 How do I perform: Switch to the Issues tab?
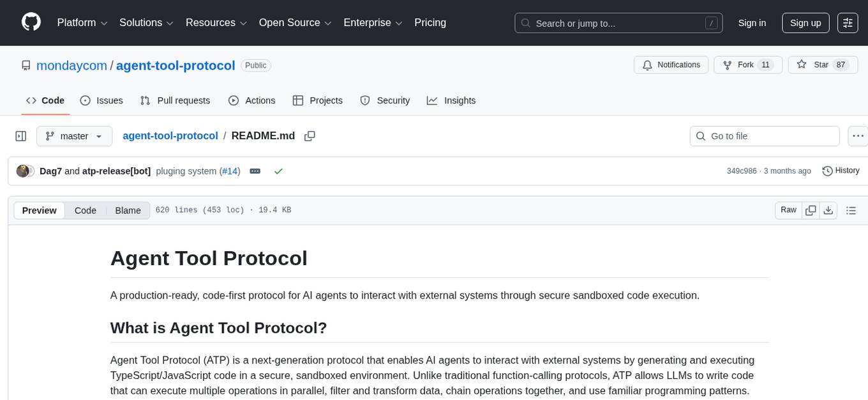tap(101, 100)
